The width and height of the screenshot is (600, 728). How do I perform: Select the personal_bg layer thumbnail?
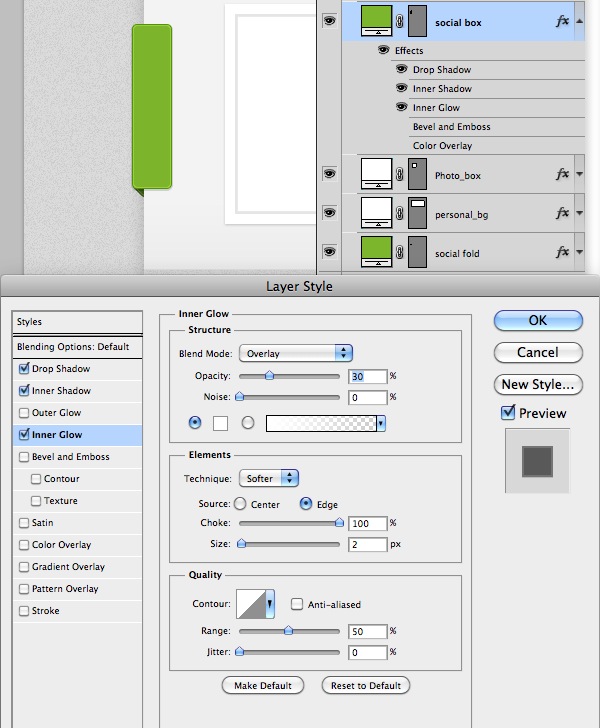(x=377, y=213)
